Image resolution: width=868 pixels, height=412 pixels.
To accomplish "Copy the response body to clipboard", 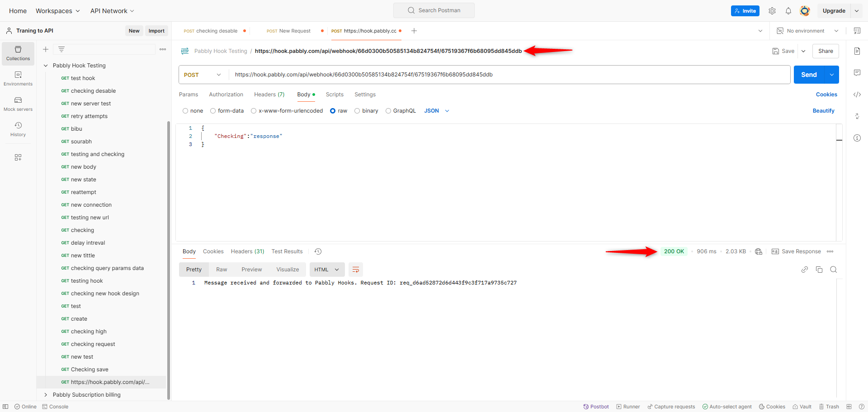I will coord(819,270).
